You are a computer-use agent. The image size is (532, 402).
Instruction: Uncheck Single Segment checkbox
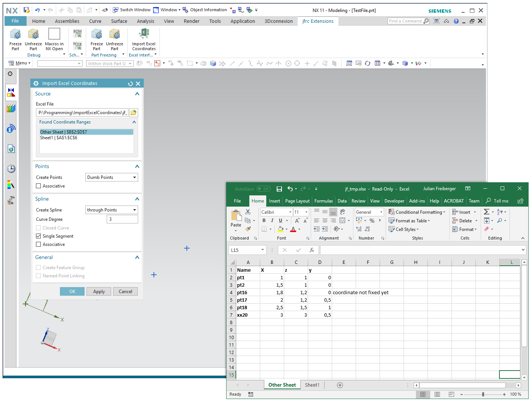pyautogui.click(x=39, y=236)
